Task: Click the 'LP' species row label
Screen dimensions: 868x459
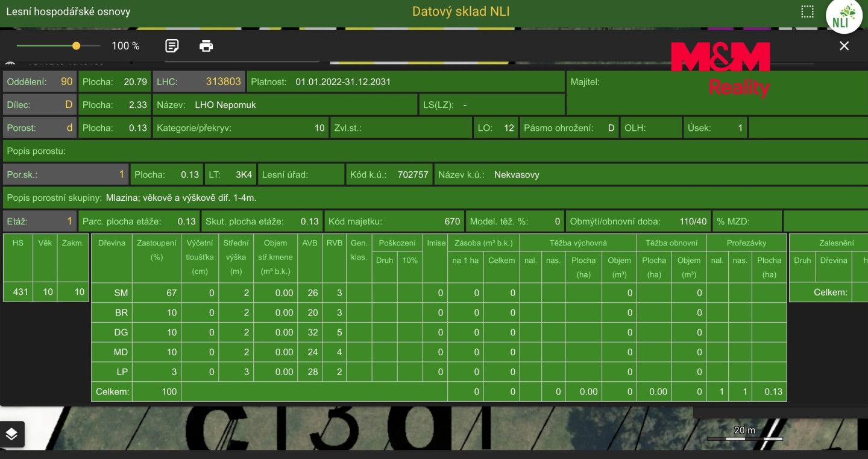Action: tap(122, 372)
